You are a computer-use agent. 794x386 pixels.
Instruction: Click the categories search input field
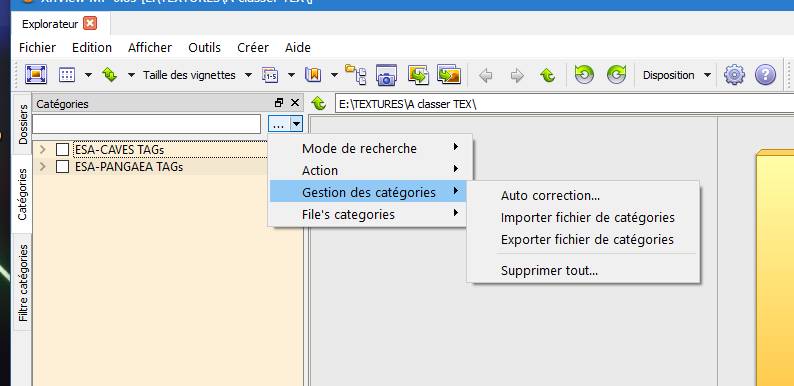[x=147, y=124]
